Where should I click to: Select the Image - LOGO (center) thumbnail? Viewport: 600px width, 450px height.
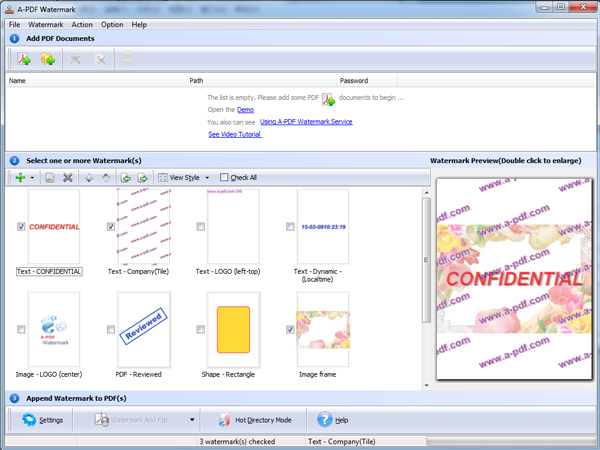coord(54,329)
